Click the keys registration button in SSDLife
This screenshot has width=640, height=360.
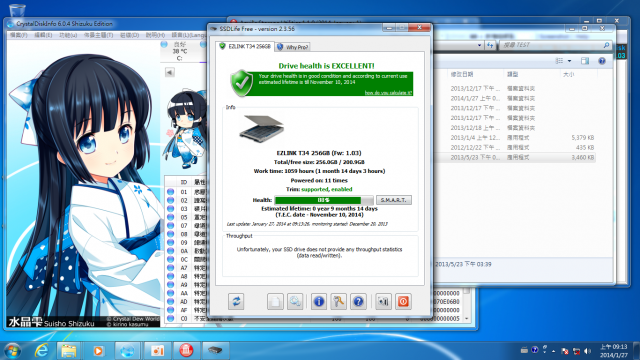click(x=338, y=302)
